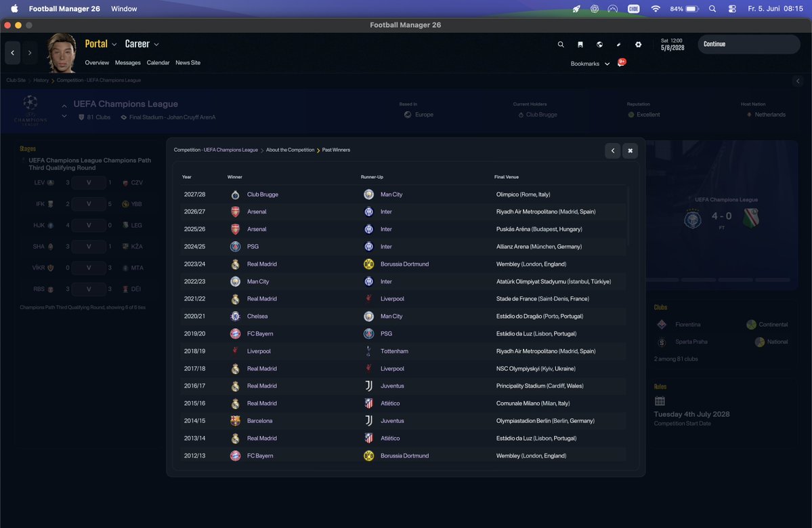
Task: Open the Overview tab
Action: [97, 63]
